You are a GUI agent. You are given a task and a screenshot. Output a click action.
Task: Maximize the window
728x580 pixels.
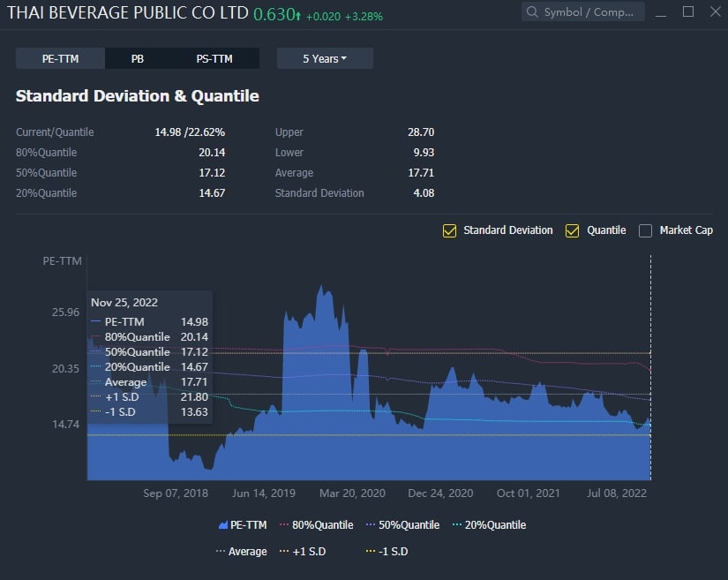(688, 11)
